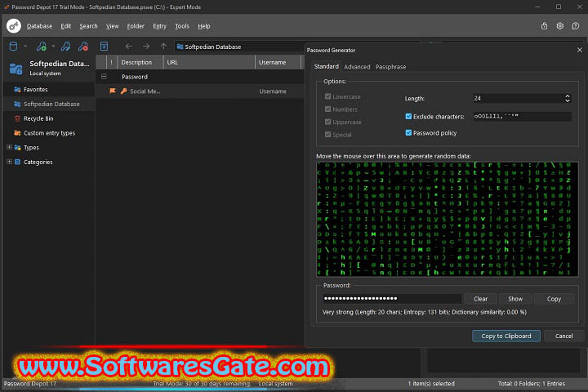588x392 pixels.
Task: Select the Social Me... entry row
Action: tap(200, 91)
